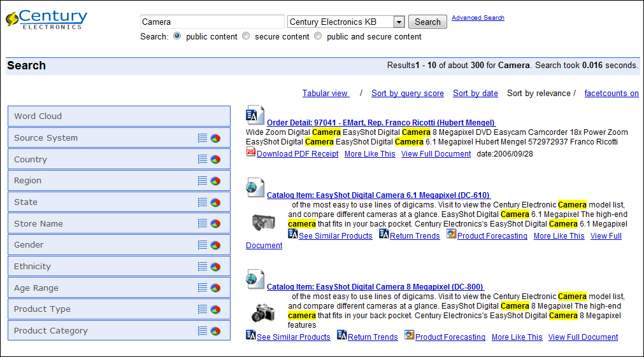Screen dimensions: 644x357
Task: Open Catalog Item EasyShot 8 Megapixel DC-800
Action: pos(375,287)
